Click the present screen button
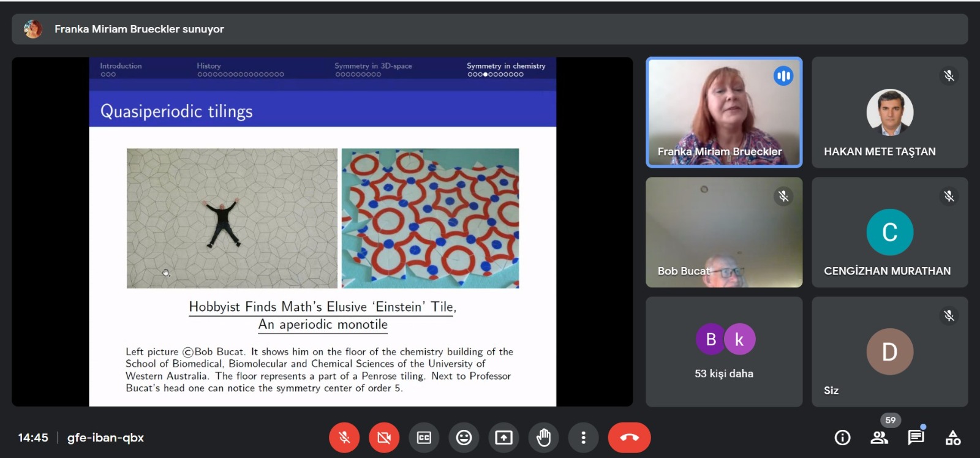Screen dimensions: 980x458 503,438
